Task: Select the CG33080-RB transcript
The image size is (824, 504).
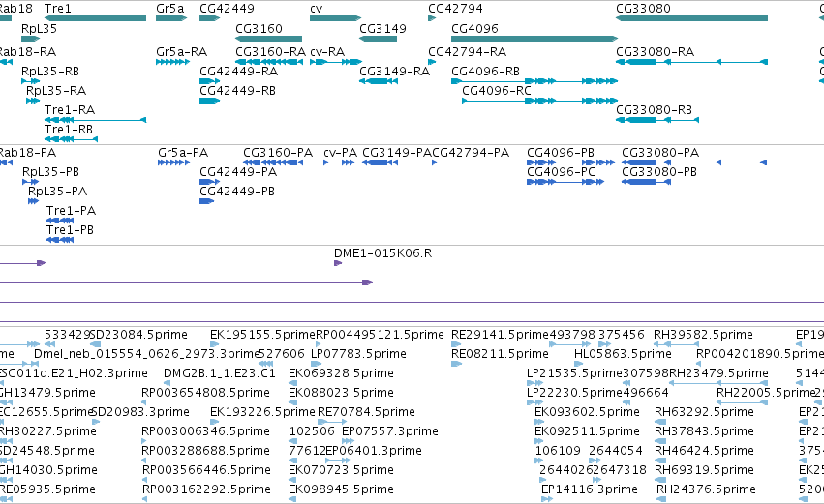Action: [657, 120]
